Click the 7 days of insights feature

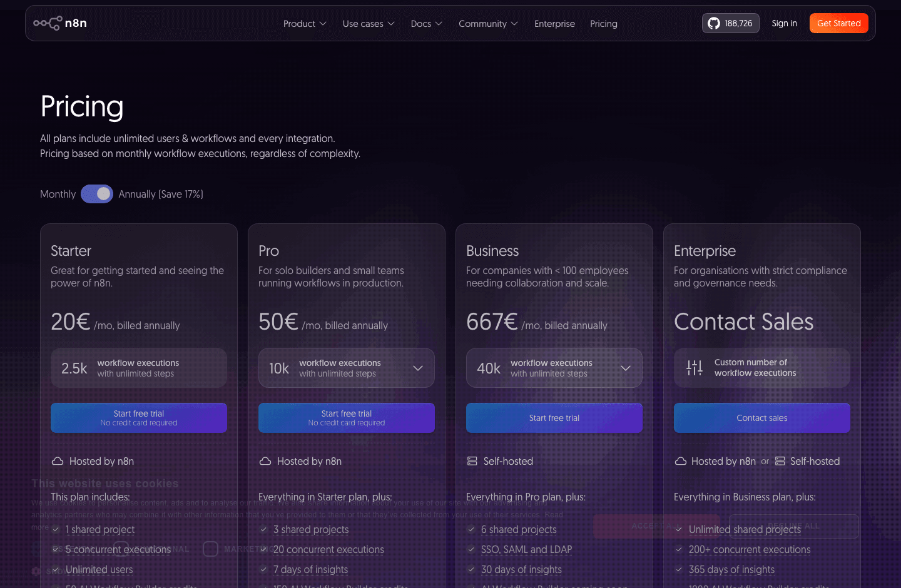[310, 569]
